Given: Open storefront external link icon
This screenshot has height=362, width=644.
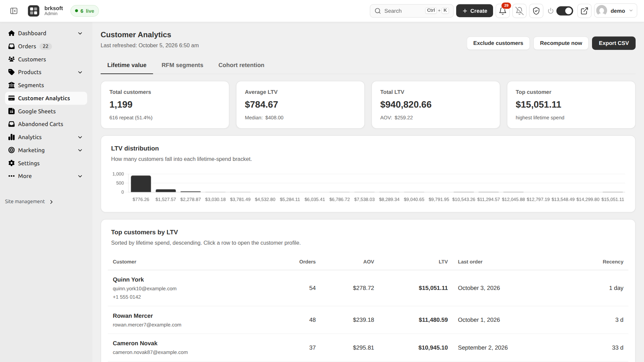Looking at the screenshot, I should [584, 11].
